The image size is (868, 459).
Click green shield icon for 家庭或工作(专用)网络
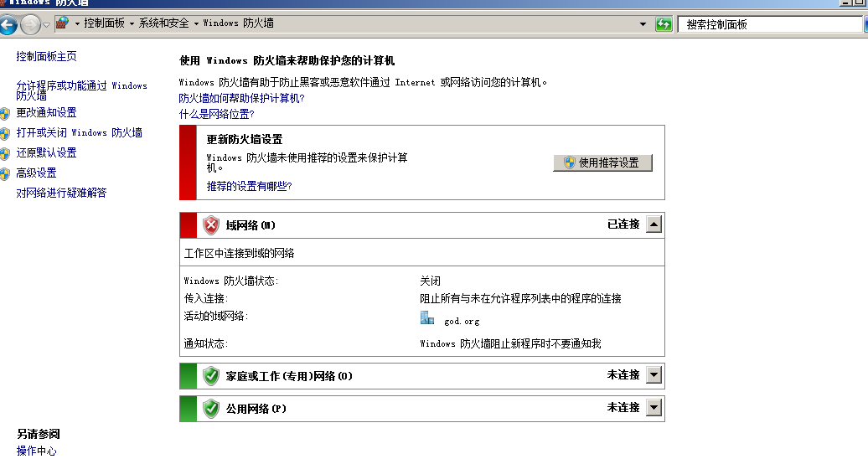click(x=211, y=376)
